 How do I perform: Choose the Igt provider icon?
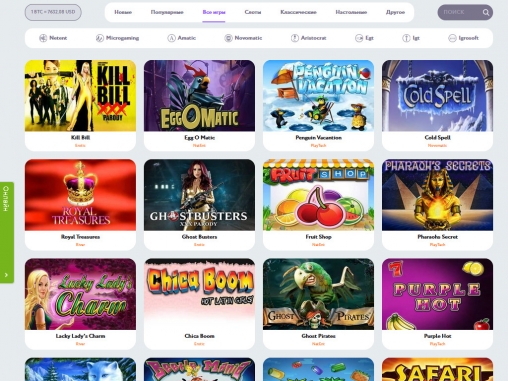[406, 38]
